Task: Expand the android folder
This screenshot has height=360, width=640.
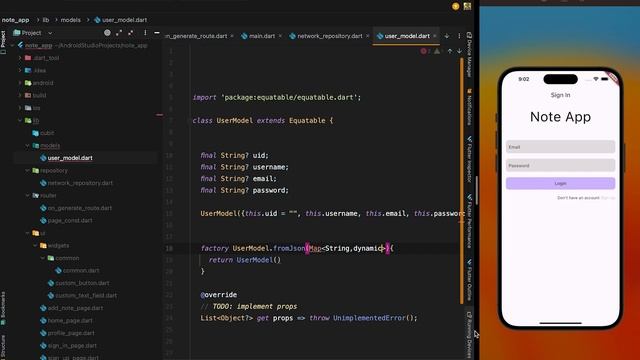Action: (20, 83)
